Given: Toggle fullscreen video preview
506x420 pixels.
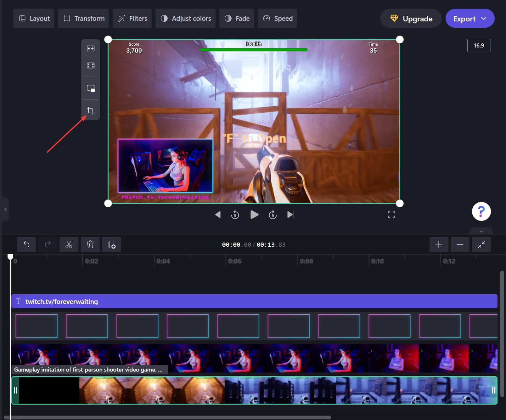Looking at the screenshot, I should 391,215.
